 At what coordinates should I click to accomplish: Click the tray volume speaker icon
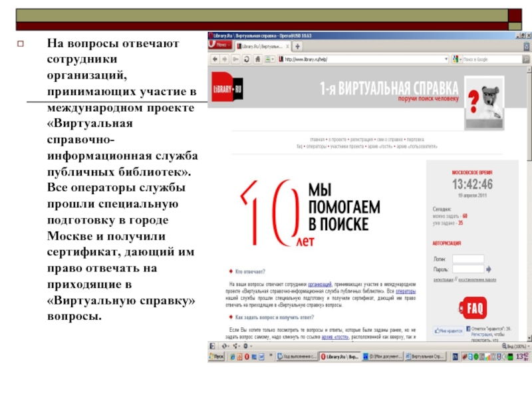point(505,356)
